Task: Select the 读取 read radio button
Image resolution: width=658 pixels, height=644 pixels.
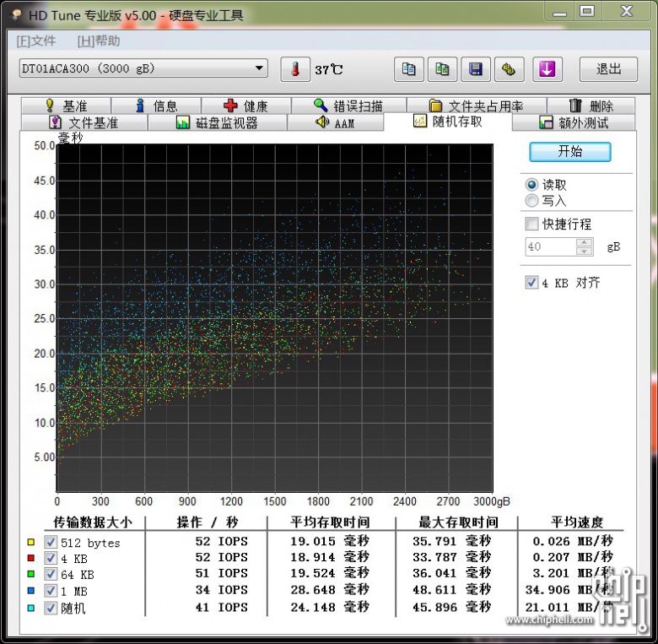Action: (x=531, y=184)
